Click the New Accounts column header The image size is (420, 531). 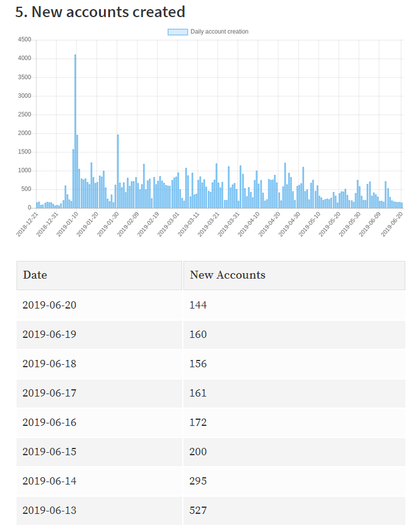(x=227, y=276)
